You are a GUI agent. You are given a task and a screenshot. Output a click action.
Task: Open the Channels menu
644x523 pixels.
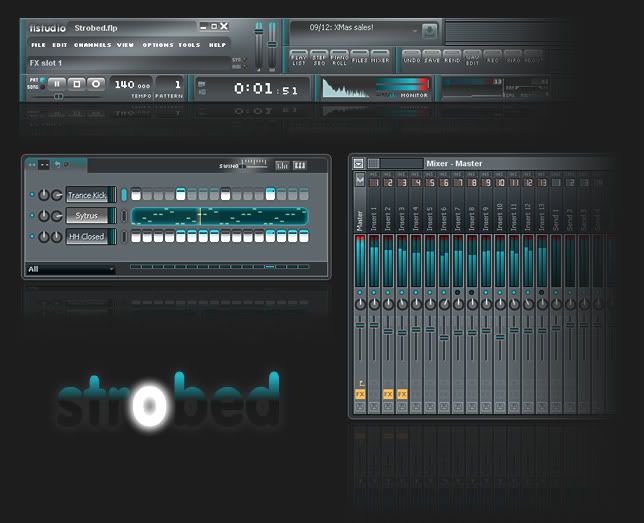[92, 45]
